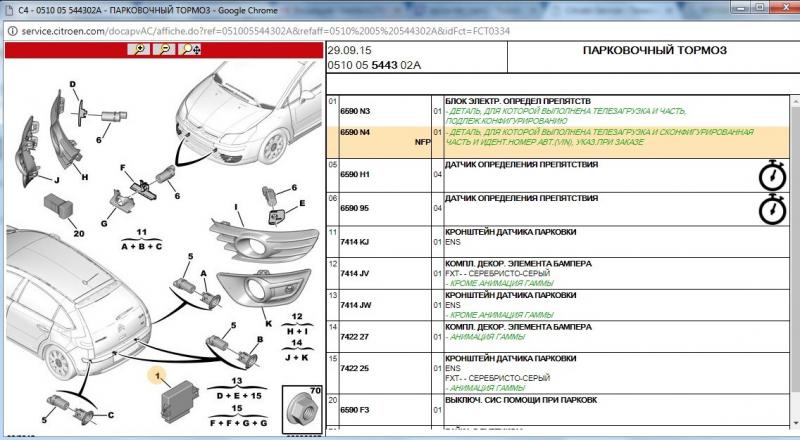
Task: Select part number 7414 KJ
Action: [x=354, y=242]
